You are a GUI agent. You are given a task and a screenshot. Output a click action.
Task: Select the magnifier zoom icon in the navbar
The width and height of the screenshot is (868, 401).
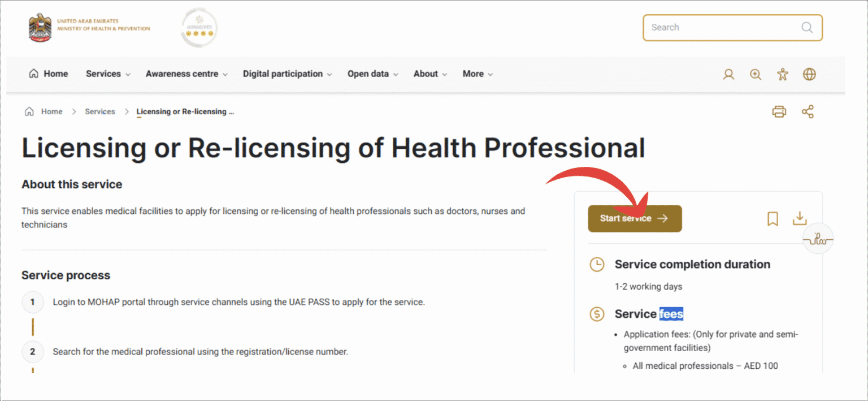point(756,74)
